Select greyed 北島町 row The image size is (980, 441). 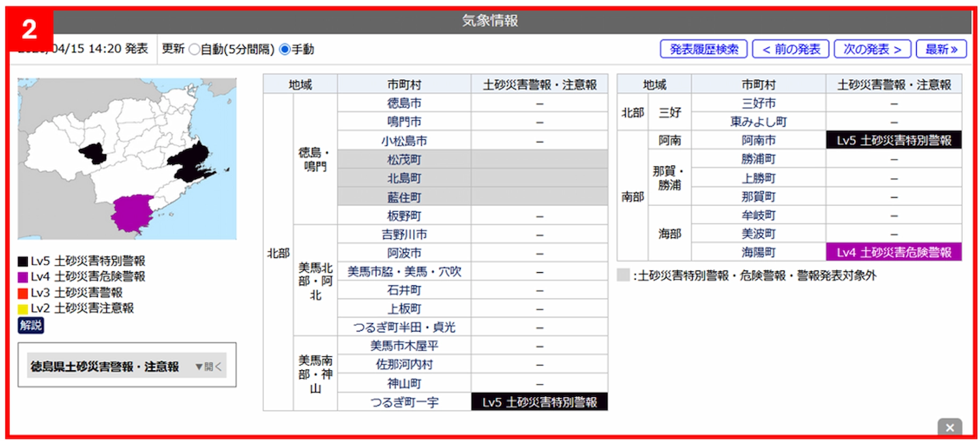pos(472,178)
